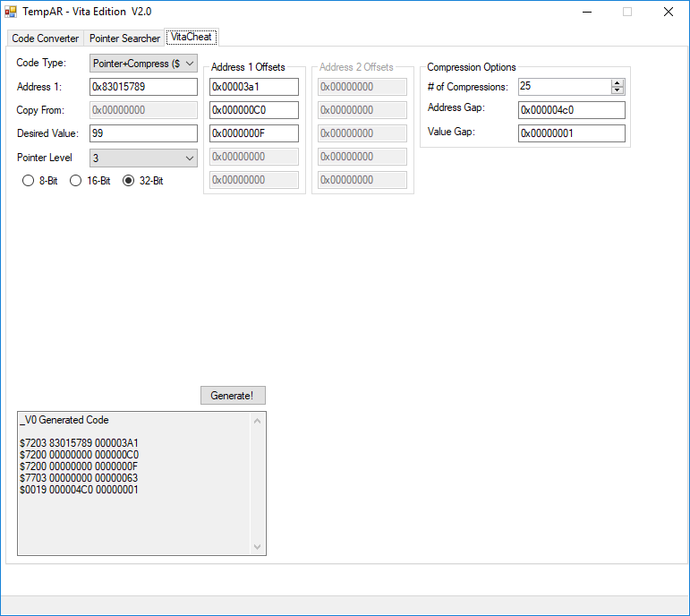Viewport: 690px width, 616px height.
Task: Click the '_V0 Generated Code' line in output
Action: point(64,420)
